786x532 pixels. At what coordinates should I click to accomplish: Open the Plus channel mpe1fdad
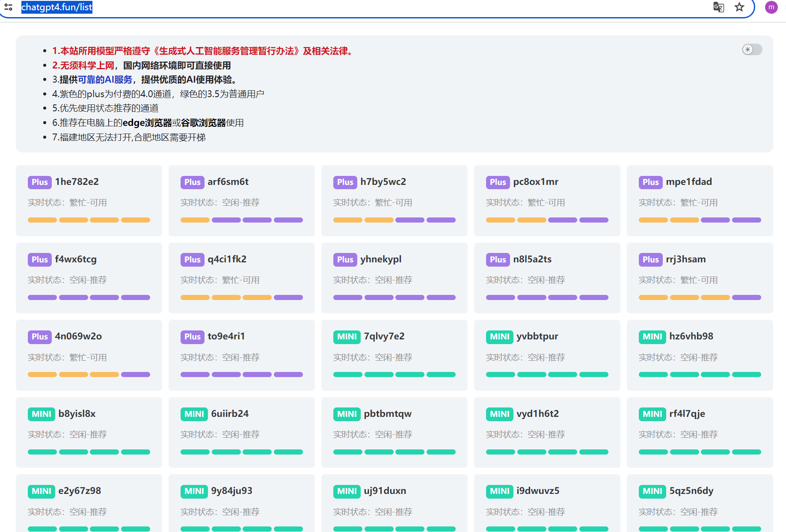coord(700,201)
